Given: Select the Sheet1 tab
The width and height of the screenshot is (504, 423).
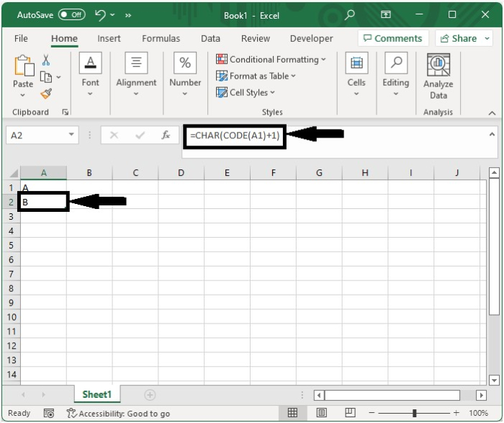Looking at the screenshot, I should [x=97, y=394].
